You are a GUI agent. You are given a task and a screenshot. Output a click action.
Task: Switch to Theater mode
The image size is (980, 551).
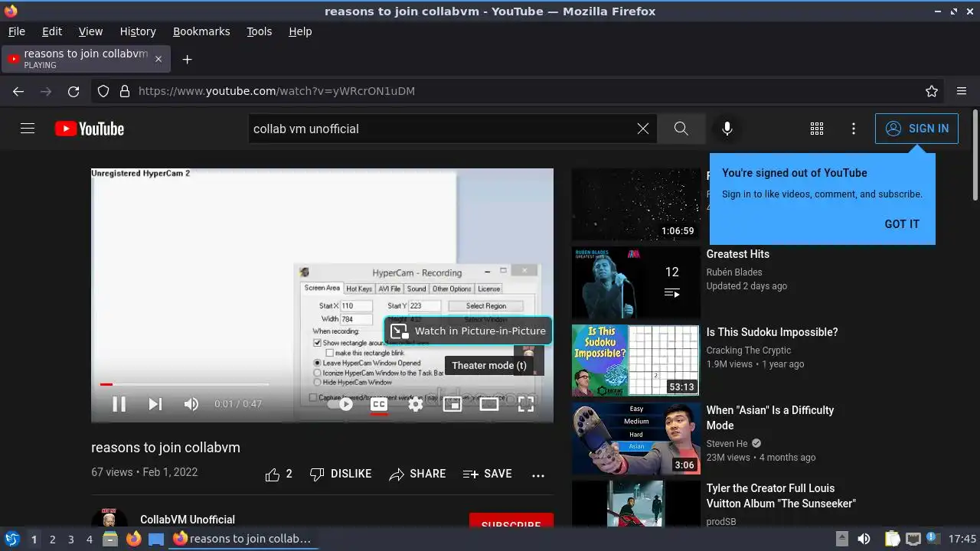coord(489,404)
